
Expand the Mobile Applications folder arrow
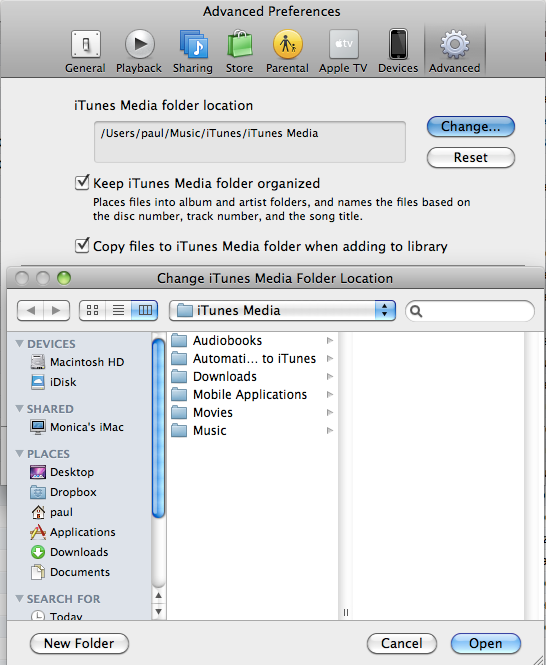pyautogui.click(x=330, y=394)
